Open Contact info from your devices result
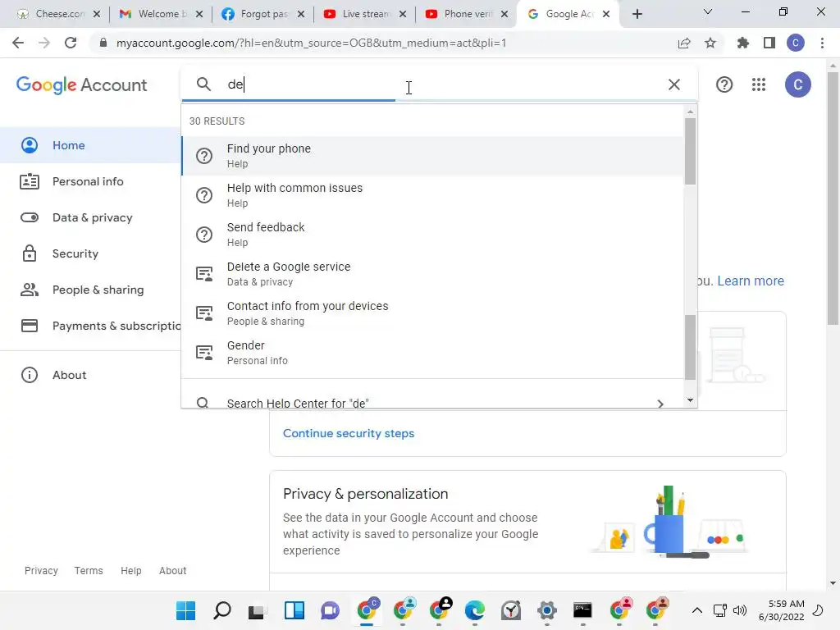This screenshot has height=630, width=840. point(433,313)
